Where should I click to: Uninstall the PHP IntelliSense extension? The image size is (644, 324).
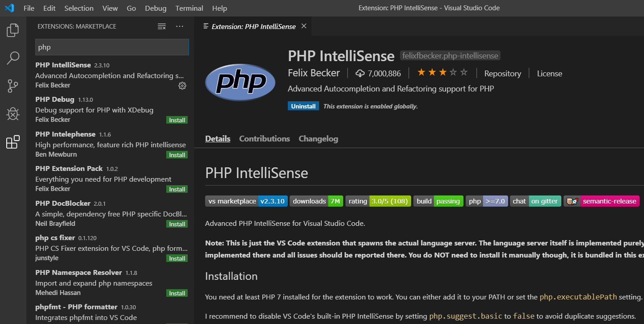303,106
